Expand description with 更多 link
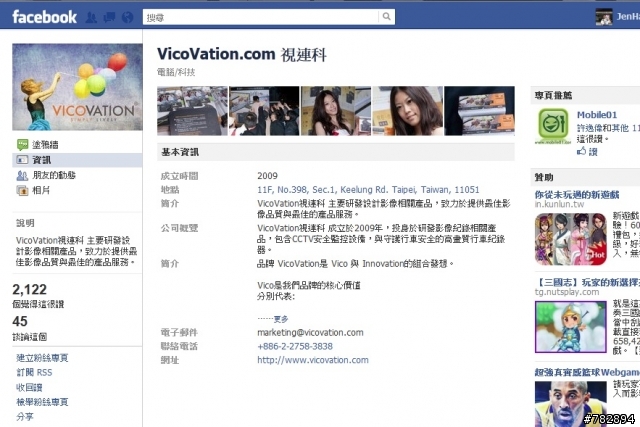 click(281, 319)
